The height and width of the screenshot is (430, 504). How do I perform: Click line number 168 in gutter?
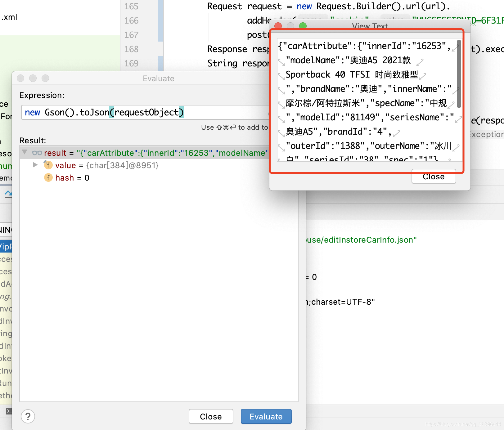(131, 49)
